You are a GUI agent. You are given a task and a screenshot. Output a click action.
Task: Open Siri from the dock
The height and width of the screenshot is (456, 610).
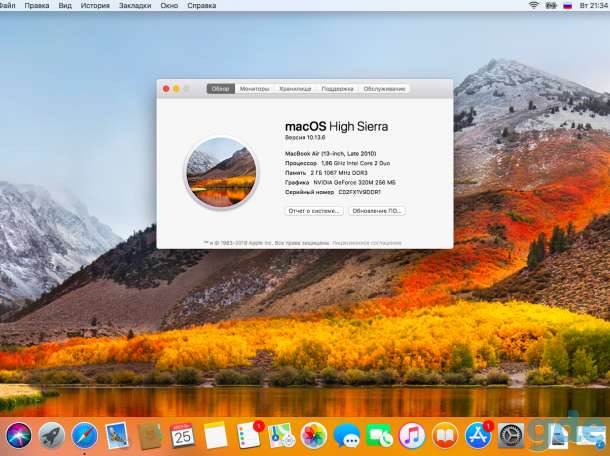(x=18, y=435)
